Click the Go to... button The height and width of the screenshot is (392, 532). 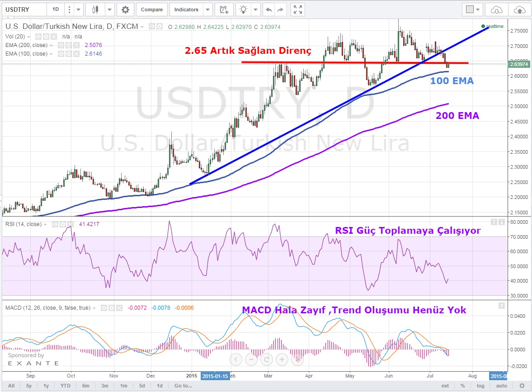(x=183, y=386)
